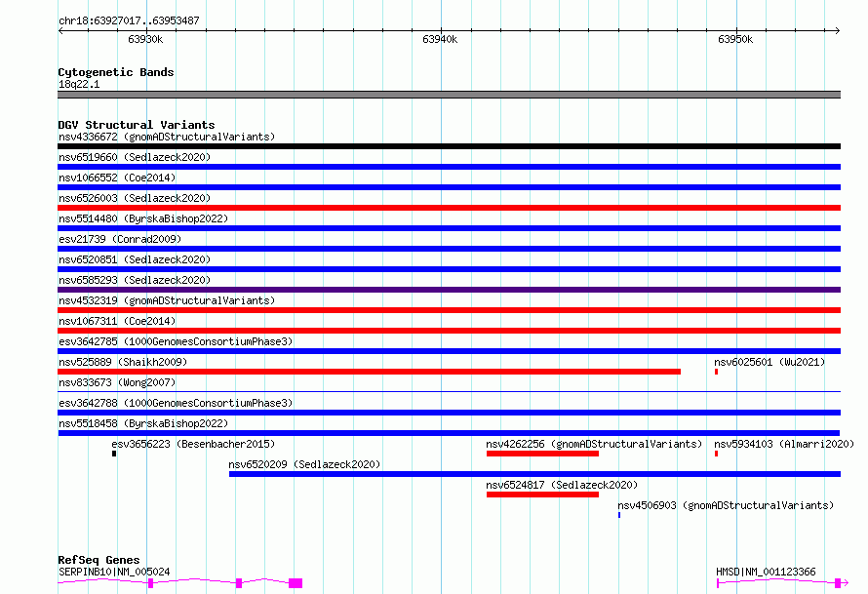
Task: Select the nsv6025601 (Wu2021) label
Action: point(769,362)
